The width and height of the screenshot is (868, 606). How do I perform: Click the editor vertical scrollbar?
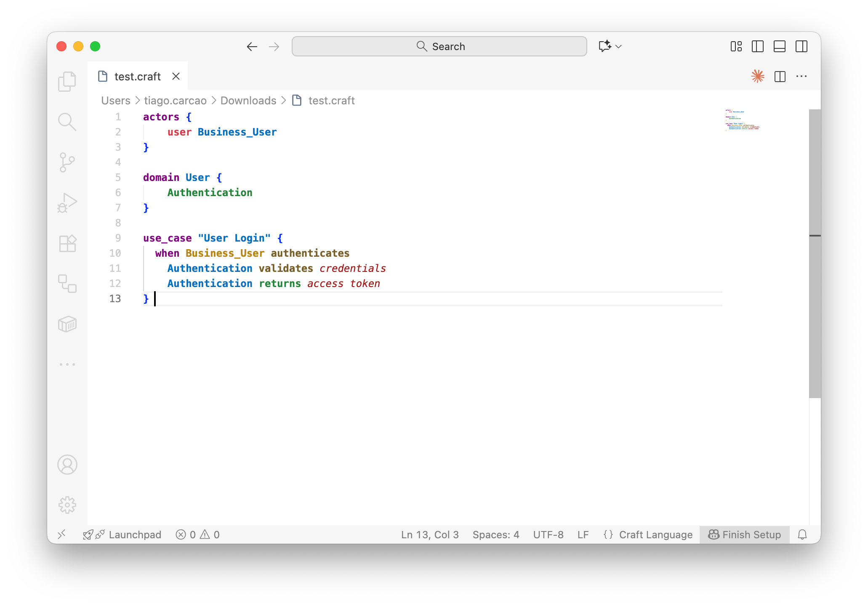pyautogui.click(x=815, y=253)
